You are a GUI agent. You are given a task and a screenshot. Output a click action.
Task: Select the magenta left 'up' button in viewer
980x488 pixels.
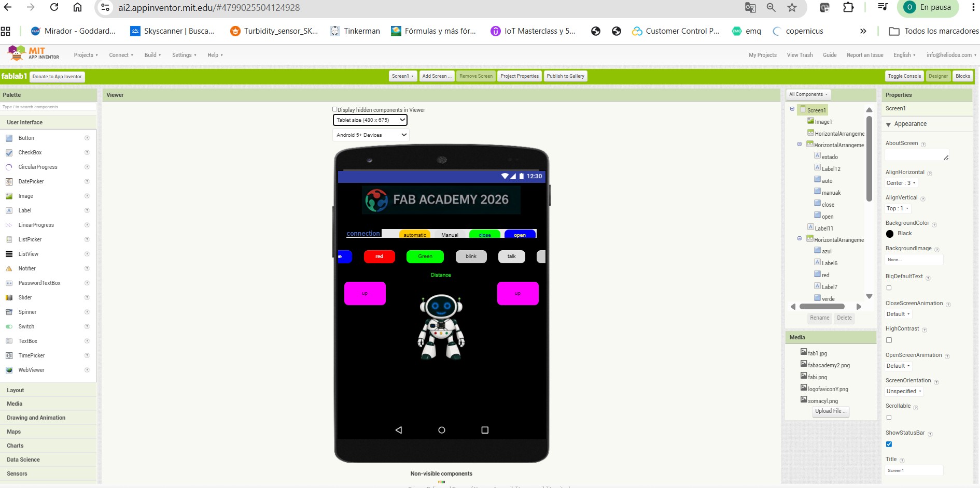pos(365,293)
